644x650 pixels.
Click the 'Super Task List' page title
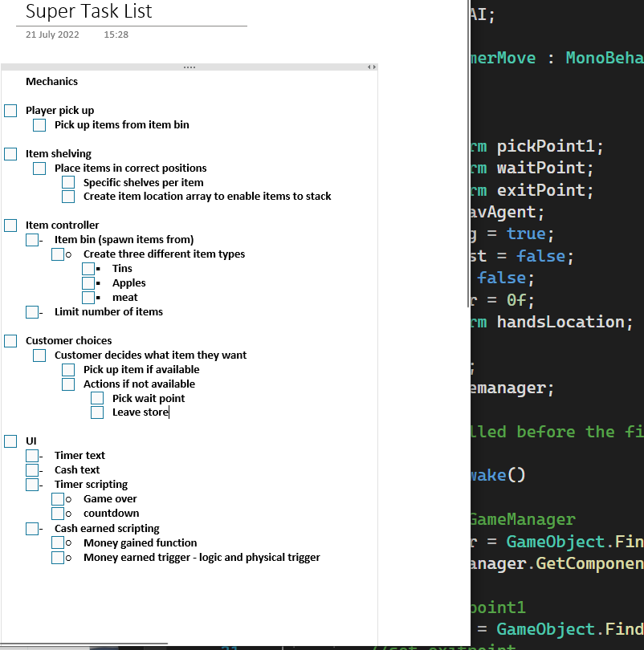(x=89, y=11)
